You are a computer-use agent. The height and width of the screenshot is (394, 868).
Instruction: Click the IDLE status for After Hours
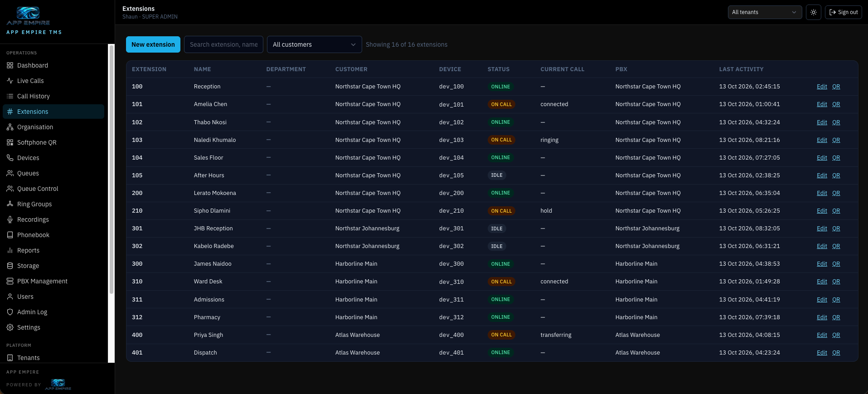[497, 175]
